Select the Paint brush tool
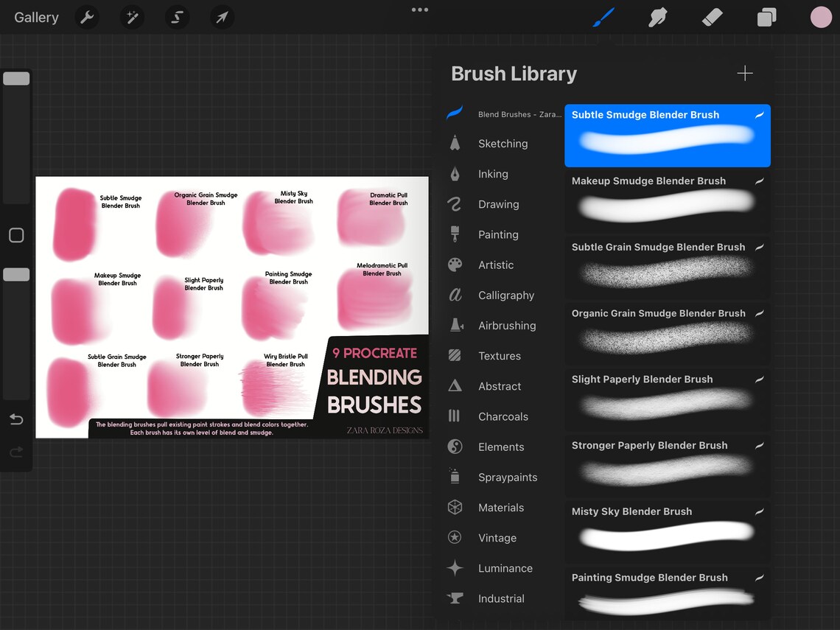Screen dimensions: 840x630 (x=603, y=18)
